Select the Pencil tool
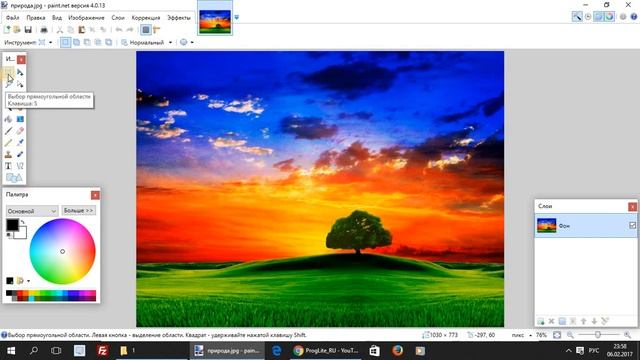Viewport: 640px width, 360px height. (8, 142)
